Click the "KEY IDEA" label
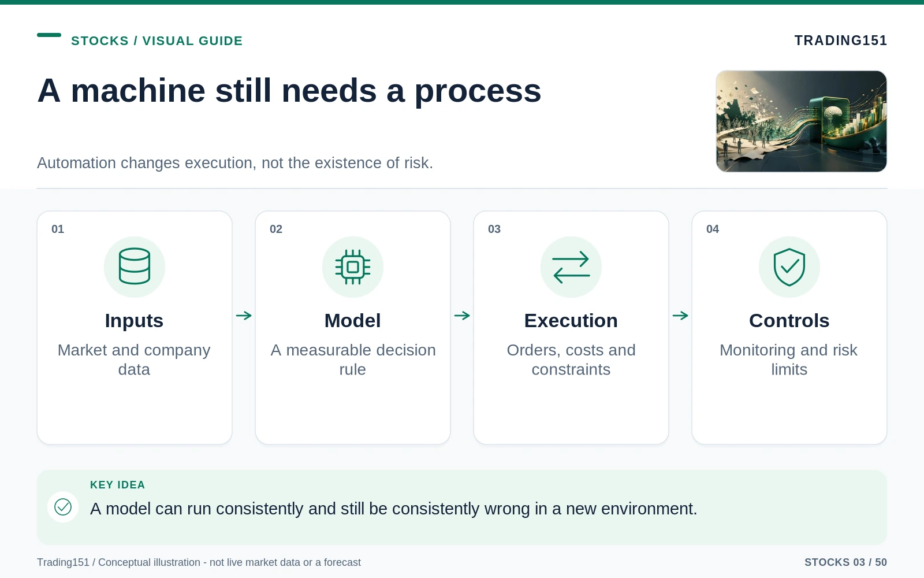 tap(118, 485)
